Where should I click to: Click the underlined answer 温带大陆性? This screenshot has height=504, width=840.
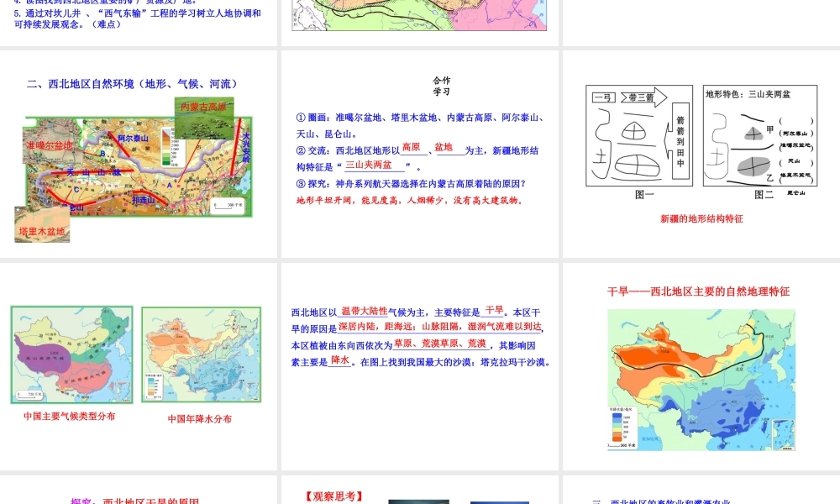365,311
